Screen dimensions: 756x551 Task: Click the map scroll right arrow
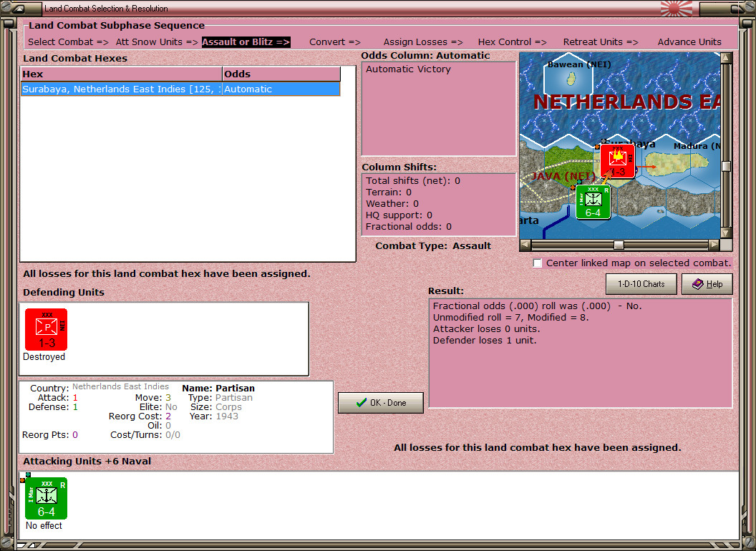click(x=714, y=245)
